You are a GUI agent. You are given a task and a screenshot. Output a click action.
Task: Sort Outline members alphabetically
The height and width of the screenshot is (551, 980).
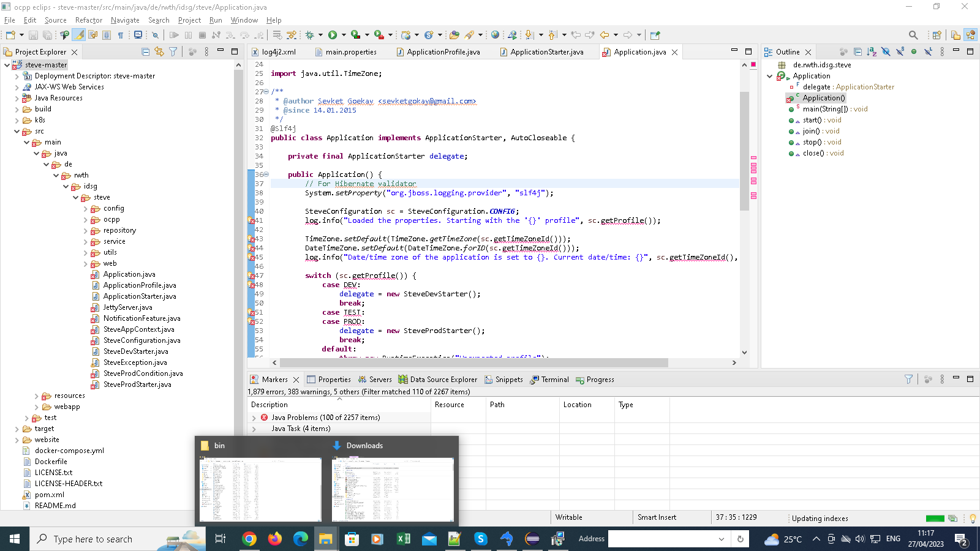click(872, 52)
